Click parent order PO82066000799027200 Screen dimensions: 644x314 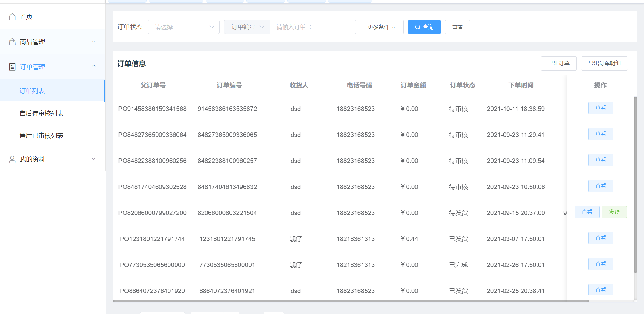pos(152,213)
